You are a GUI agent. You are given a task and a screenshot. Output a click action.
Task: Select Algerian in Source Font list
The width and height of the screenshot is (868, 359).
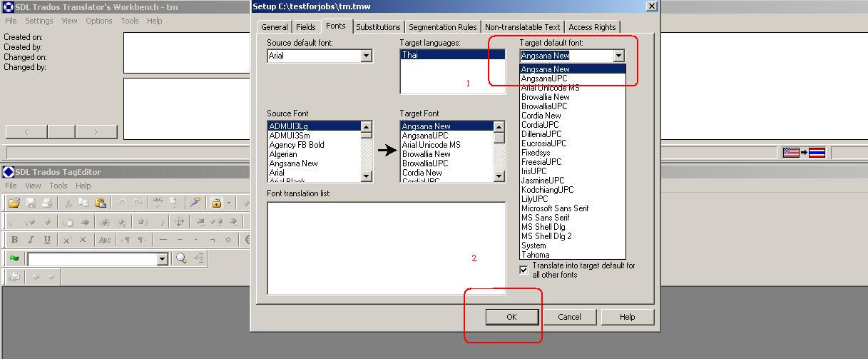[314, 154]
